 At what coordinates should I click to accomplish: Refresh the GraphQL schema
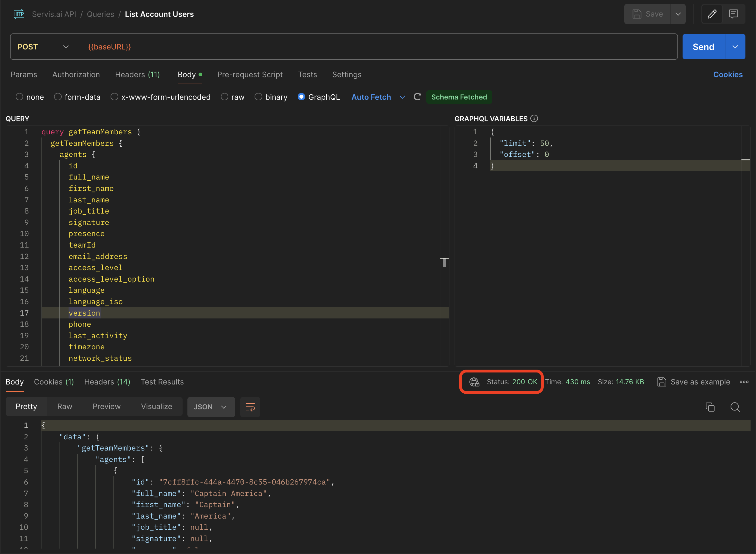coord(417,97)
